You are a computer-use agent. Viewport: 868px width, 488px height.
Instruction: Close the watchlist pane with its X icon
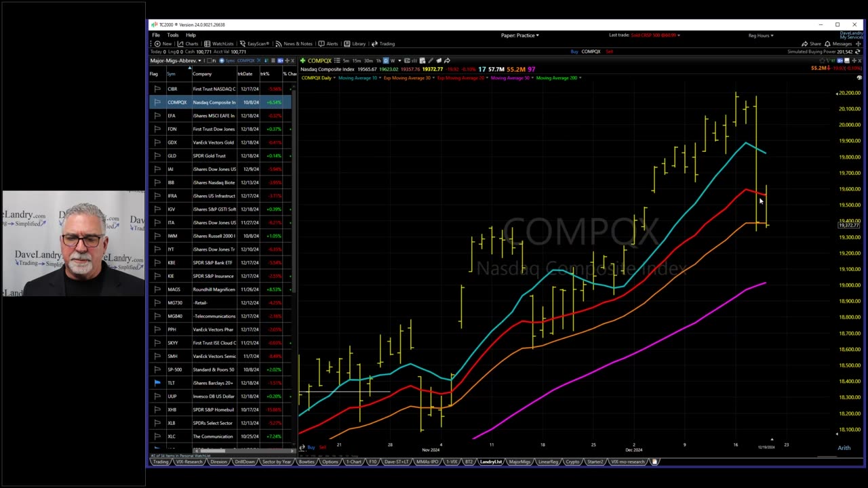(293, 61)
